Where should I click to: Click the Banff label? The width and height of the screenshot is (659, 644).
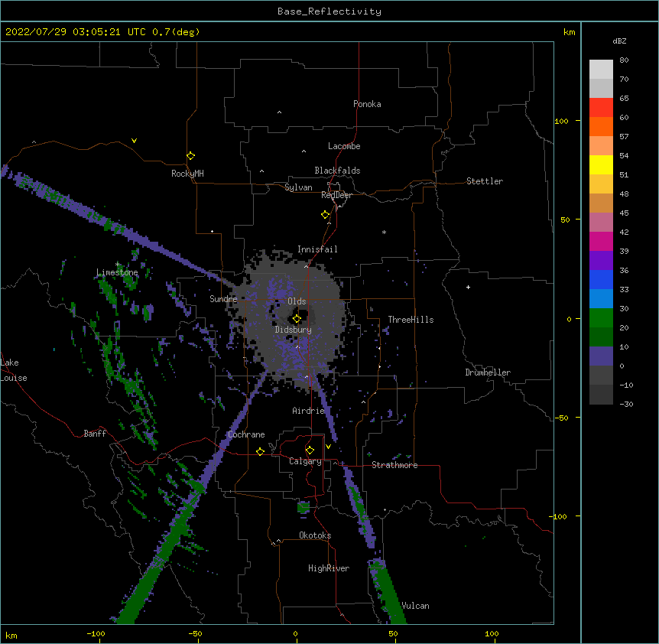95,434
